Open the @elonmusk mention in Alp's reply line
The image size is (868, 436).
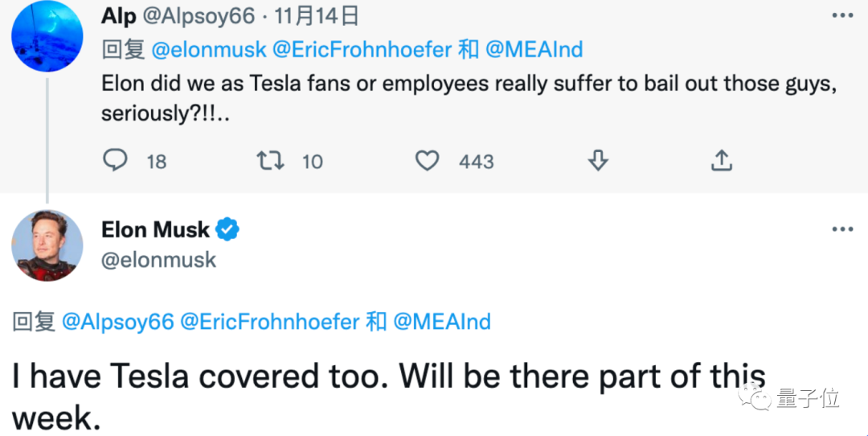coord(208,50)
